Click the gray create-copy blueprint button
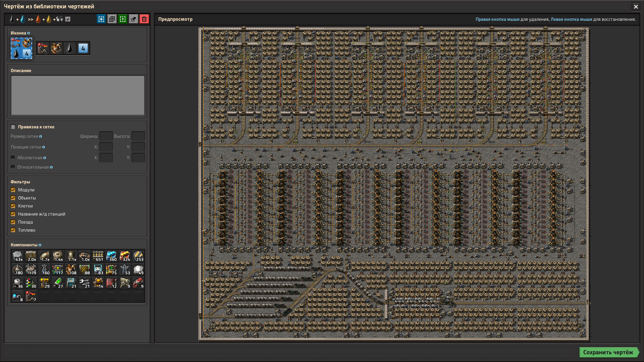This screenshot has height=362, width=644. 112,19
